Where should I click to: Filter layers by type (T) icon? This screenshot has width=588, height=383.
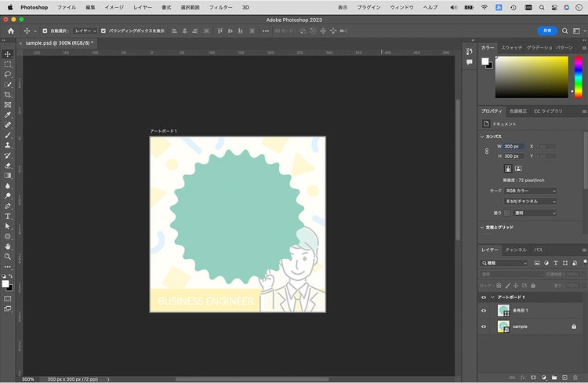click(x=556, y=263)
